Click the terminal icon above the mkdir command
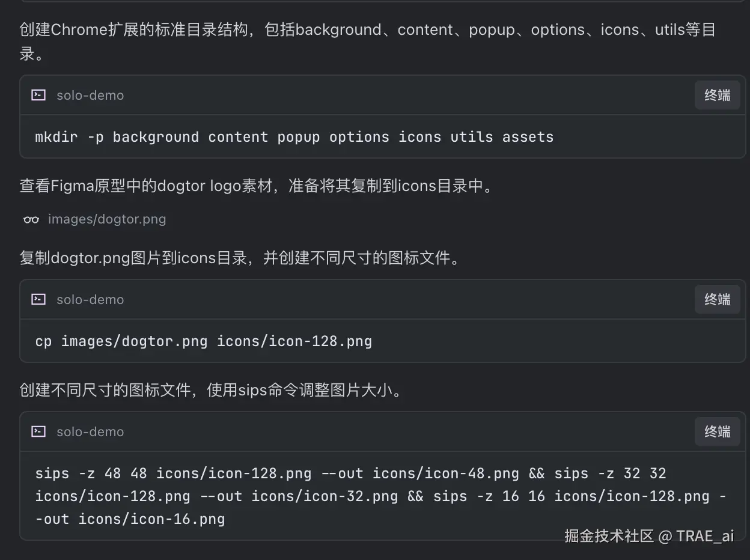 point(38,95)
